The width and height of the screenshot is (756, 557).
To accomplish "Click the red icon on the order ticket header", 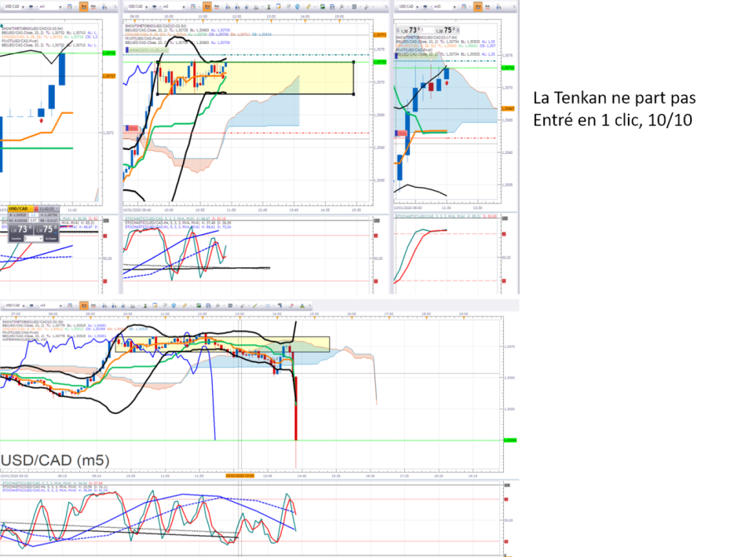I will 36,208.
